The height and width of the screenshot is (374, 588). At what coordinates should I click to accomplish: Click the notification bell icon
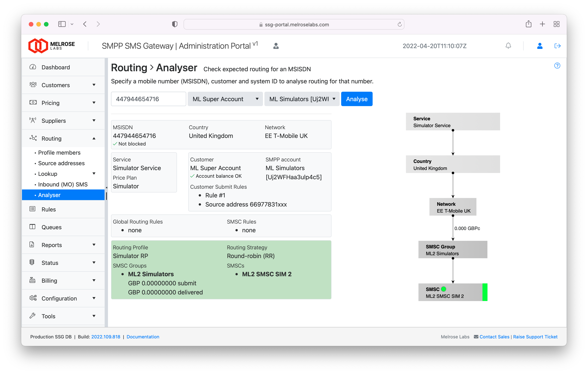tap(508, 46)
